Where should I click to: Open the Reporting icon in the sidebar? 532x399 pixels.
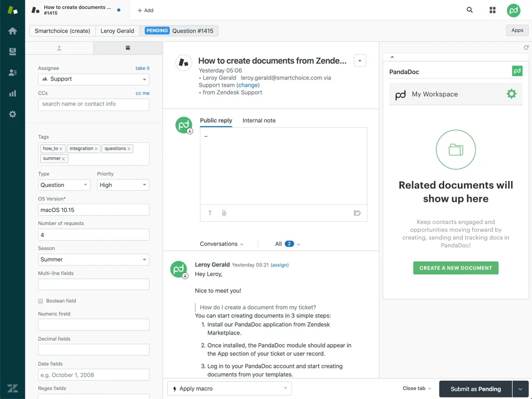11,93
